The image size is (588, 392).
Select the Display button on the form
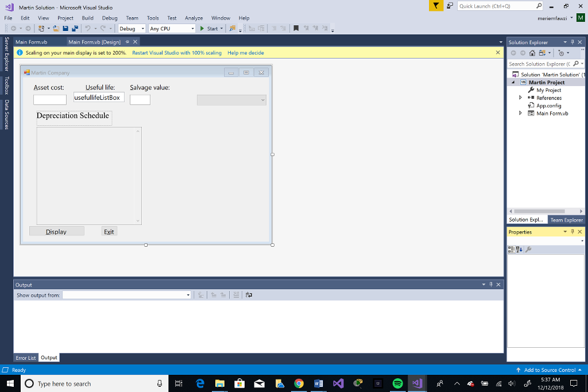[56, 231]
